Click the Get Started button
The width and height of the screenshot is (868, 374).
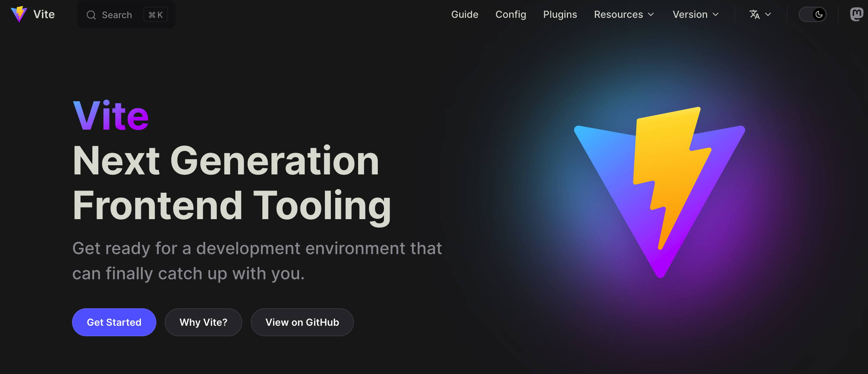[114, 322]
